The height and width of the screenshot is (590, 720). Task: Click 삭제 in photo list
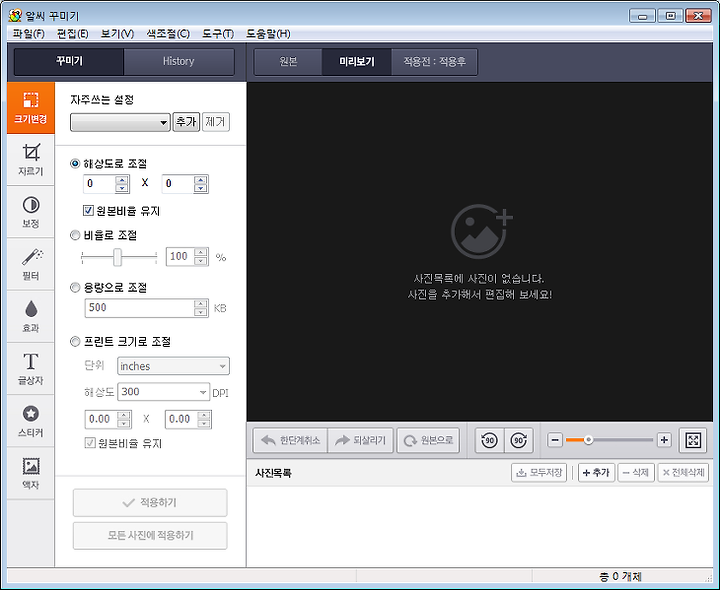pyautogui.click(x=636, y=472)
